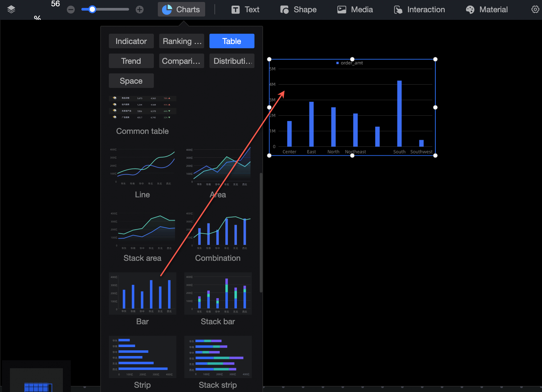Click the zoom out minus button
The width and height of the screenshot is (542, 392).
[71, 10]
